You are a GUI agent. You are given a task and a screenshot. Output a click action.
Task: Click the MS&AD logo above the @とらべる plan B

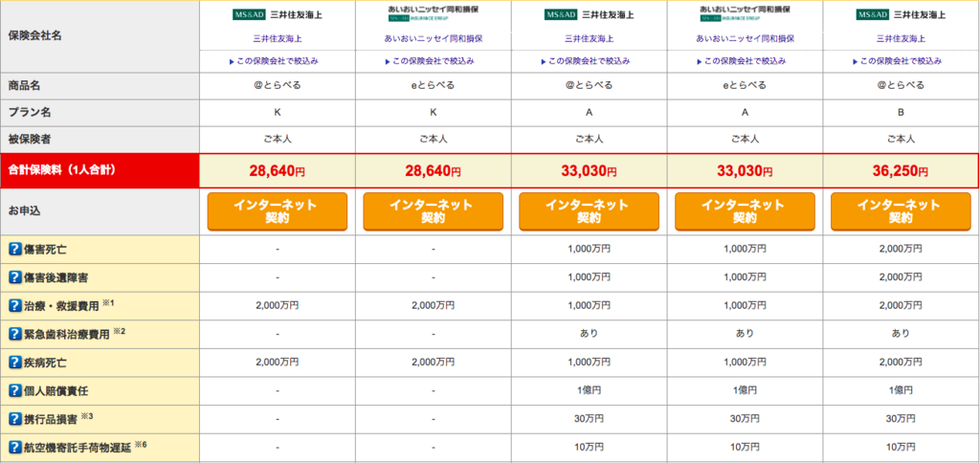point(902,15)
